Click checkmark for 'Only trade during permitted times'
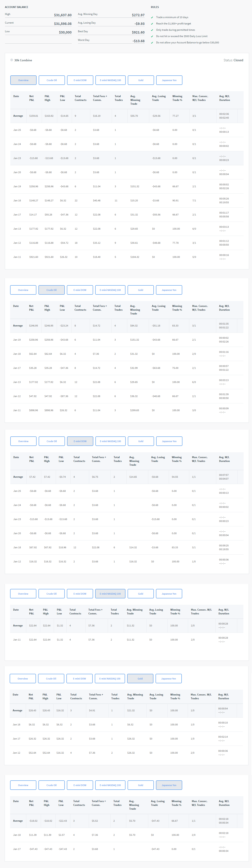Viewport: 252px width, 868px height. click(x=152, y=30)
